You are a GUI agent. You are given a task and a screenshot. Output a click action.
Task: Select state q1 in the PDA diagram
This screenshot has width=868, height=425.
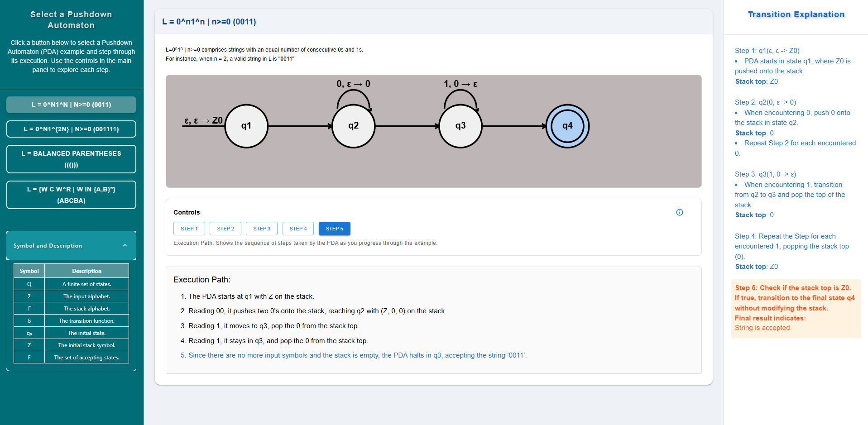pos(246,126)
